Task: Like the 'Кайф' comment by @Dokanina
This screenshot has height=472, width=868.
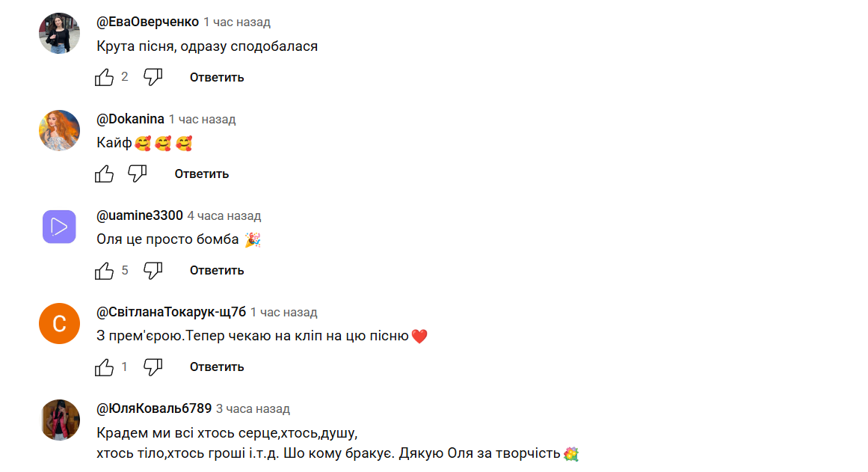Action: click(x=104, y=174)
